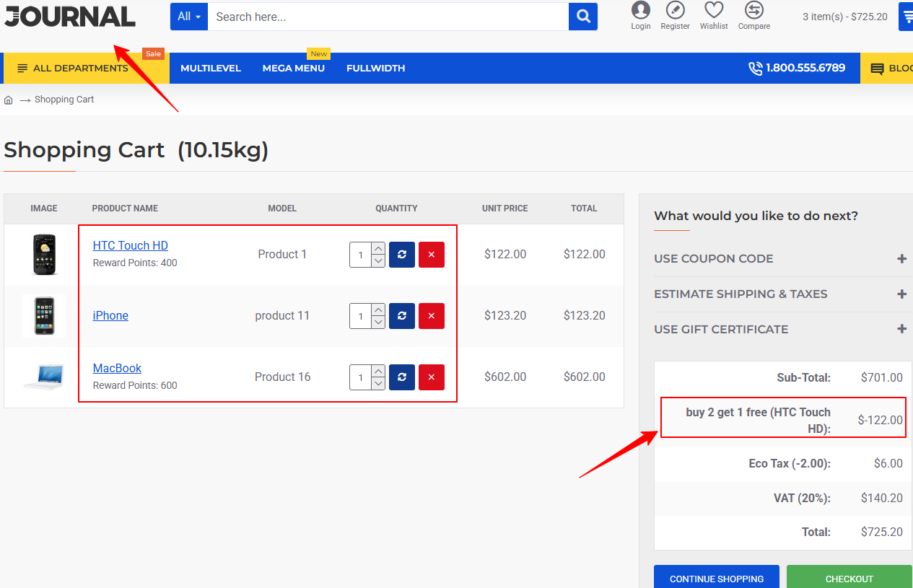Screen dimensions: 913x588
Task: Delete MacBook from the cart
Action: [432, 377]
